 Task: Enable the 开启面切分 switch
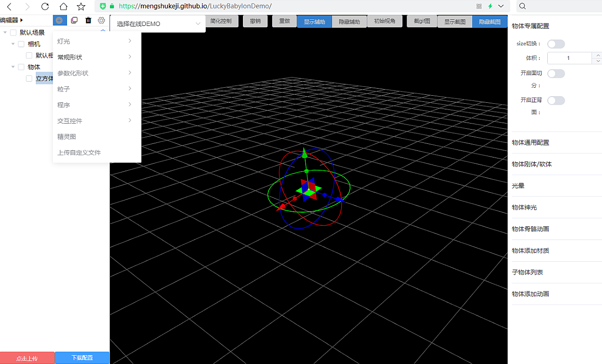point(556,74)
